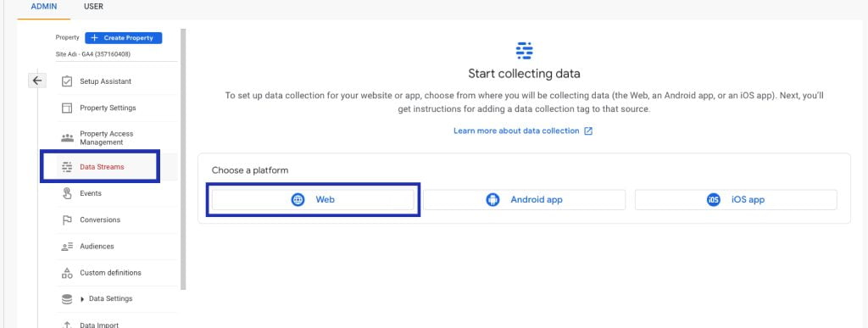Click the Audiences icon
Screen dimensions: 868x328
point(67,247)
